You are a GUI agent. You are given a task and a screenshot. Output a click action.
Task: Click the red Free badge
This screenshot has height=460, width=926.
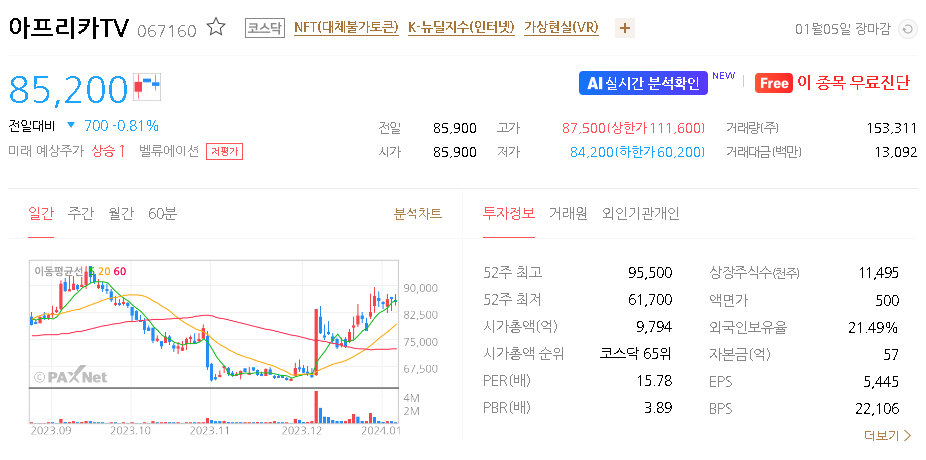(x=774, y=83)
